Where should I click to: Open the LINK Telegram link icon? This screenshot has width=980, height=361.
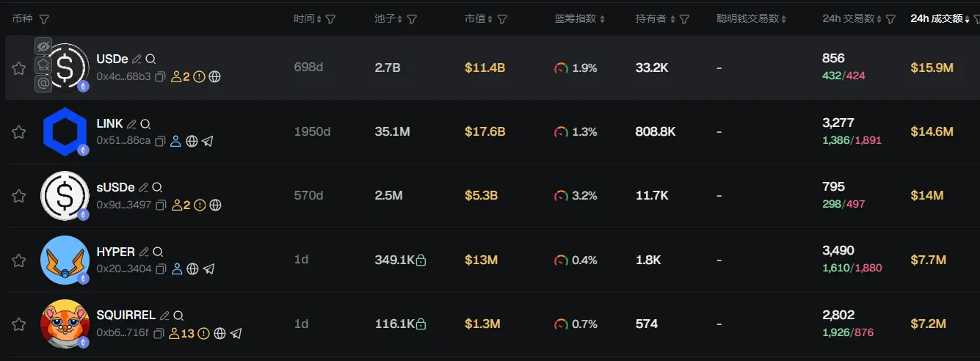(208, 141)
